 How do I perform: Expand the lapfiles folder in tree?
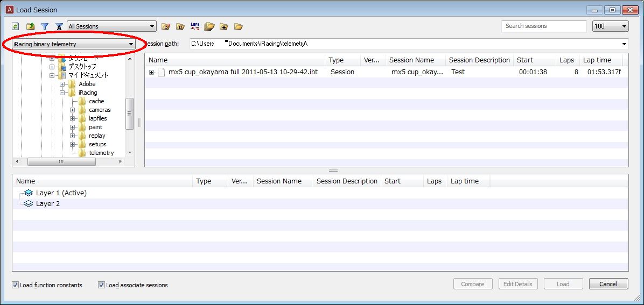point(72,119)
